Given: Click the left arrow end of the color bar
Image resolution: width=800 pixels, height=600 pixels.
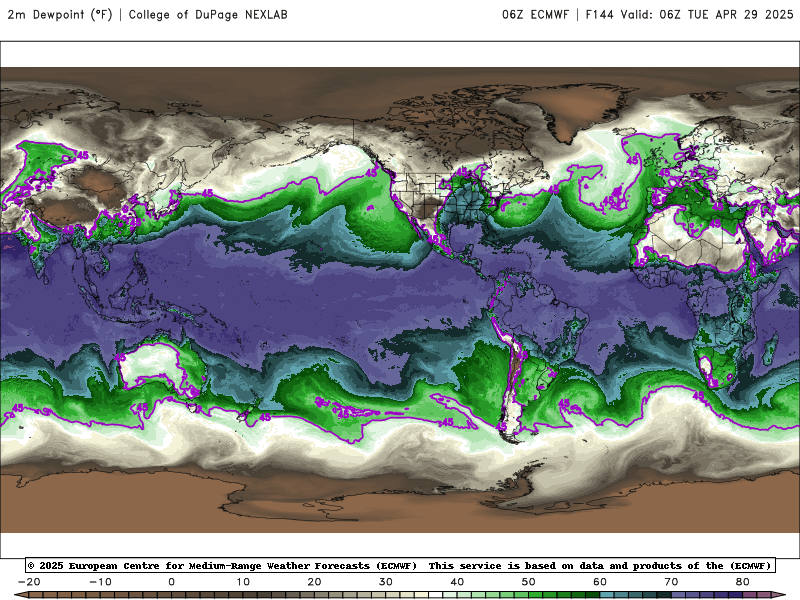Looking at the screenshot, I should 20,595.
